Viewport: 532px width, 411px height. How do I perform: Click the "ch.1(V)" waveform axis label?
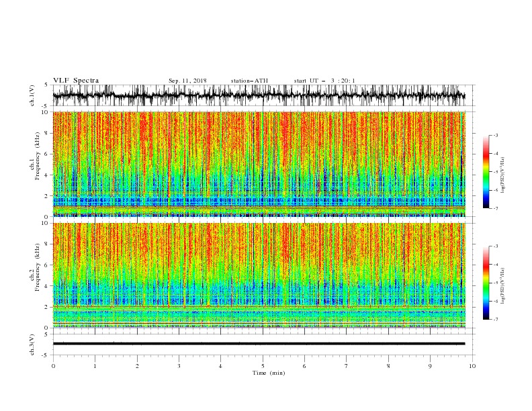point(32,95)
